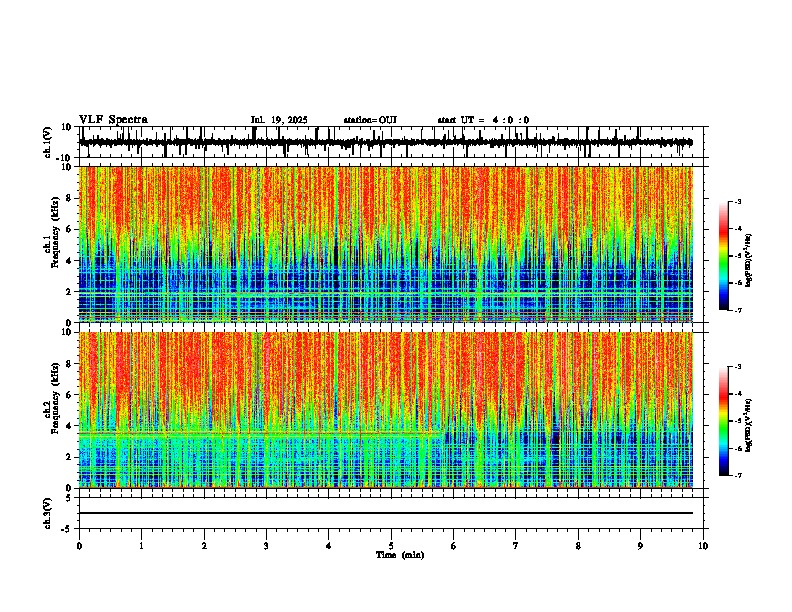Click time-axis tick label "3"
792x612 pixels.
point(266,546)
